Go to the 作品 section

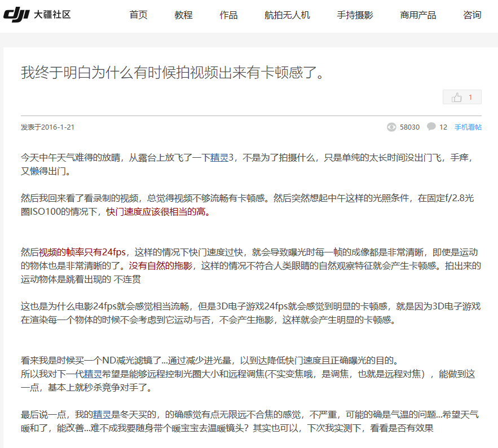click(228, 15)
